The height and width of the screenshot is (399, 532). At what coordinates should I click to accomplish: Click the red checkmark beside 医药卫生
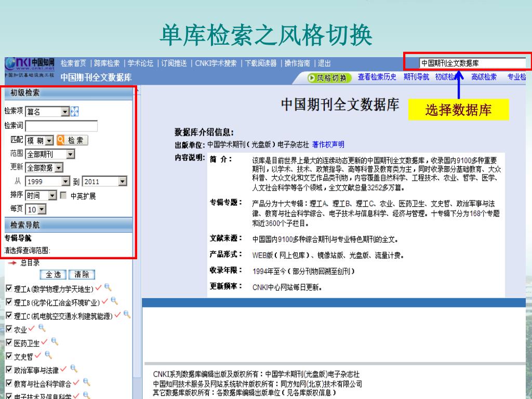44,342
